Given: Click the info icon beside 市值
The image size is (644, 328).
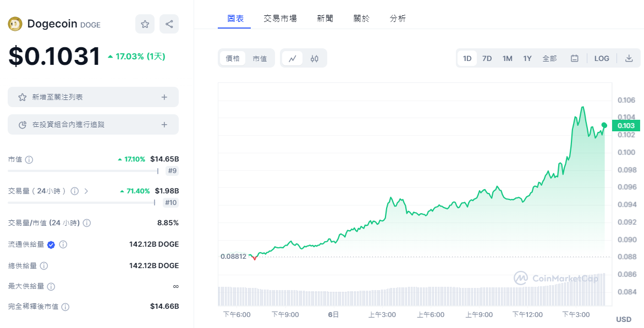Looking at the screenshot, I should [x=29, y=160].
